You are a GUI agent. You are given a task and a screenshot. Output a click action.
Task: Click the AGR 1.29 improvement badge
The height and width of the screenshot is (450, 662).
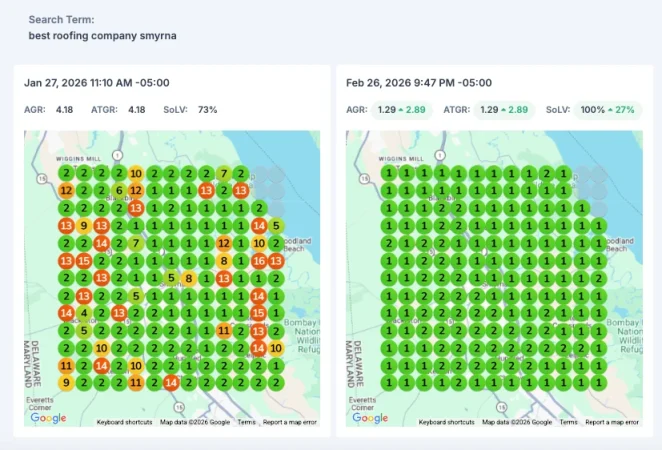coord(401,109)
